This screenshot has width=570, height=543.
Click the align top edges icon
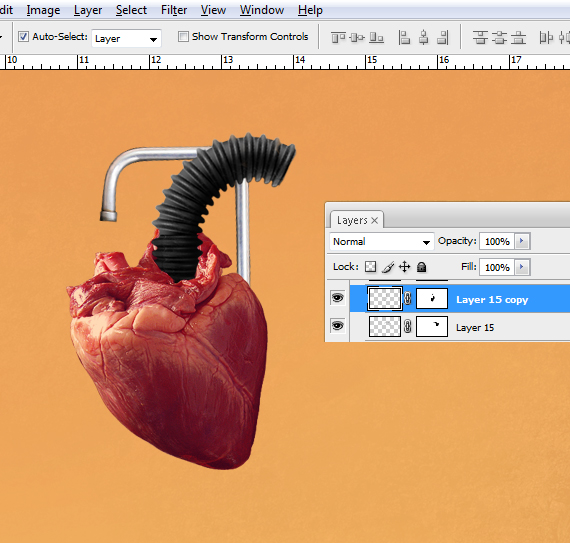tap(338, 37)
